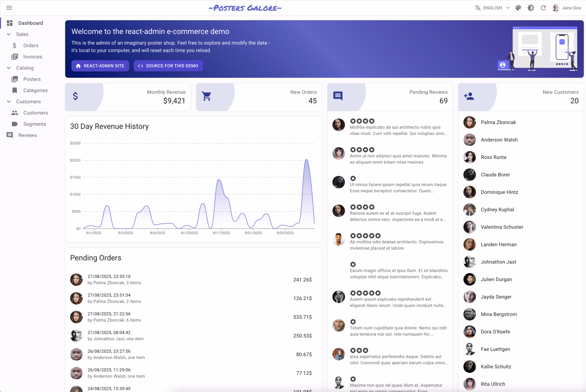Viewport: 586px width, 392px height.
Task: Open Jane Doe user profile menu
Action: (567, 8)
